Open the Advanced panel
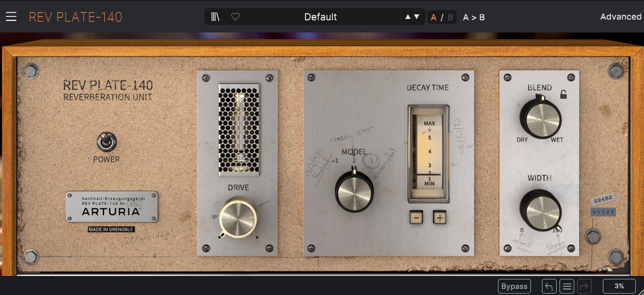This screenshot has height=295, width=644. pyautogui.click(x=620, y=17)
